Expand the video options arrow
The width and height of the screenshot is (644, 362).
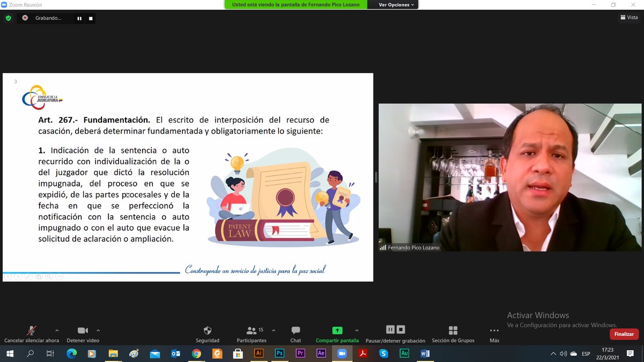pyautogui.click(x=98, y=330)
